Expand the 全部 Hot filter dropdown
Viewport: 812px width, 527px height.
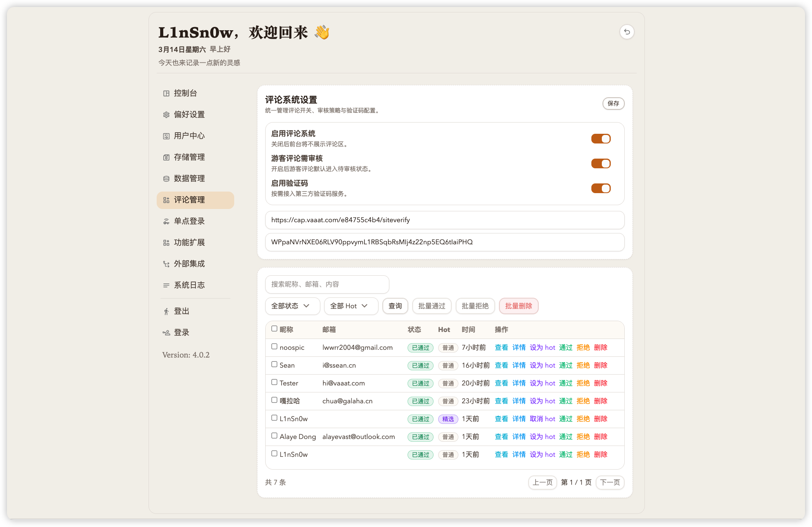[x=351, y=306]
